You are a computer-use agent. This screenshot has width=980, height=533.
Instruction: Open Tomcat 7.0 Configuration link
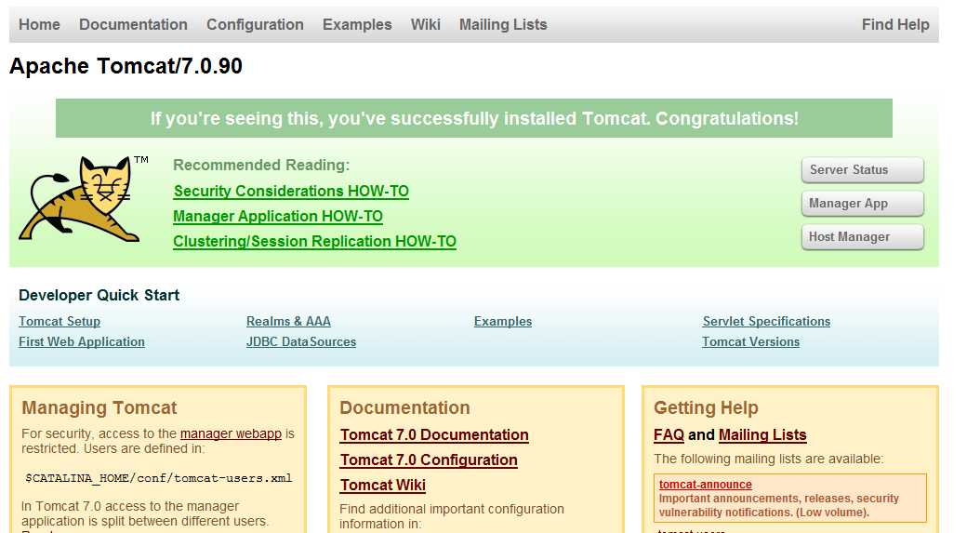pos(429,460)
